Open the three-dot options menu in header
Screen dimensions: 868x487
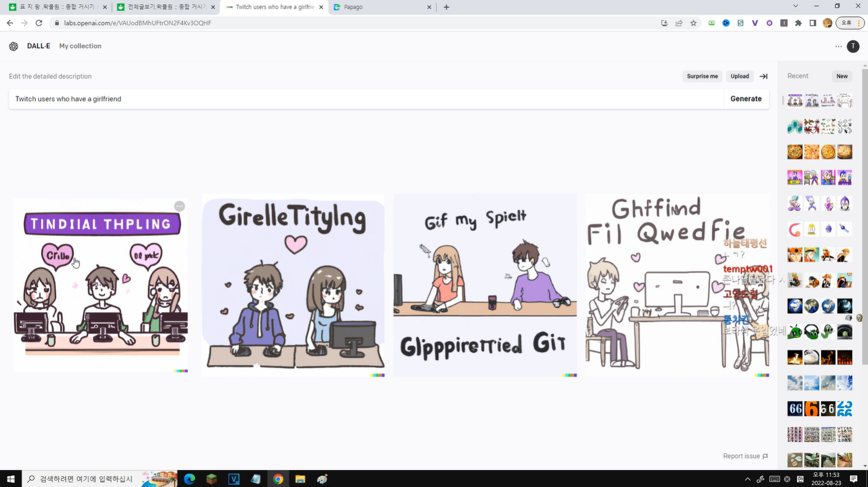click(838, 46)
